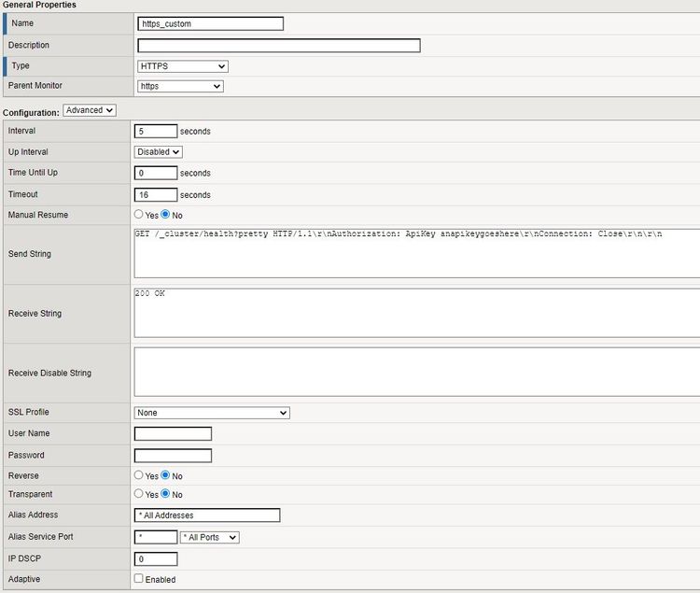Click inside the Send String textarea

point(416,253)
